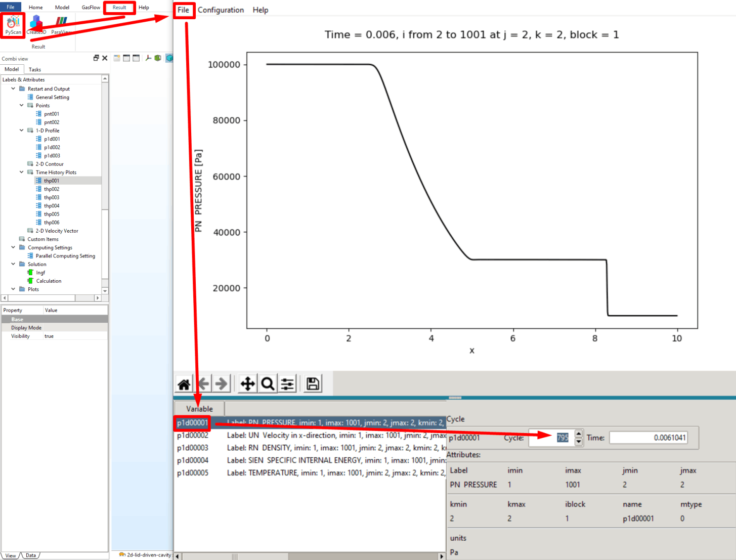This screenshot has width=736, height=560.
Task: Open the ribbon Help tab
Action: point(144,8)
